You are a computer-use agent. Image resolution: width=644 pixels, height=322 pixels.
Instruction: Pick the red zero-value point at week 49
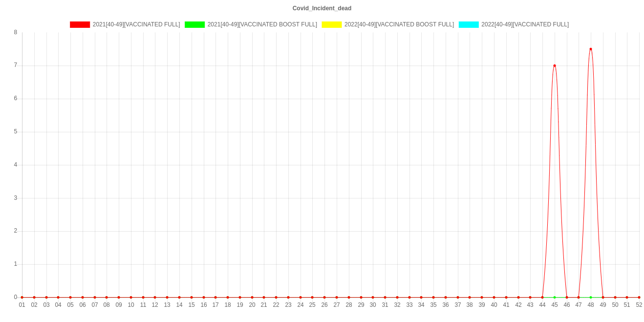[603, 297]
